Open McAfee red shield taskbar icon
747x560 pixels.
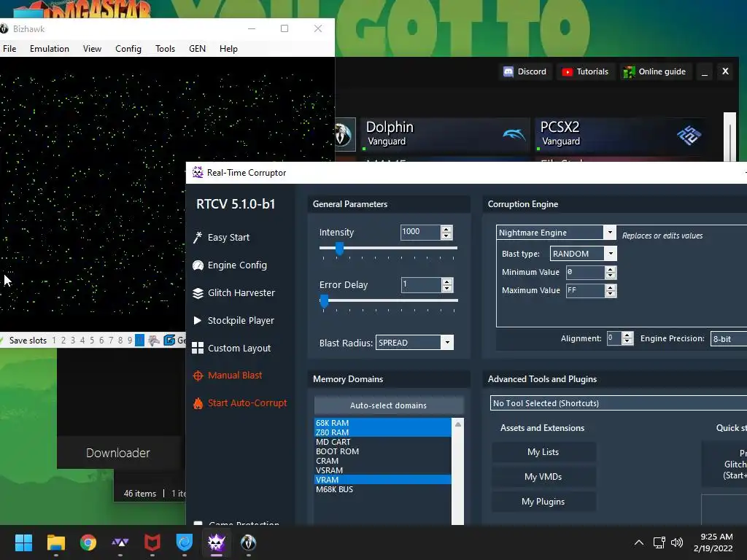[x=152, y=542]
